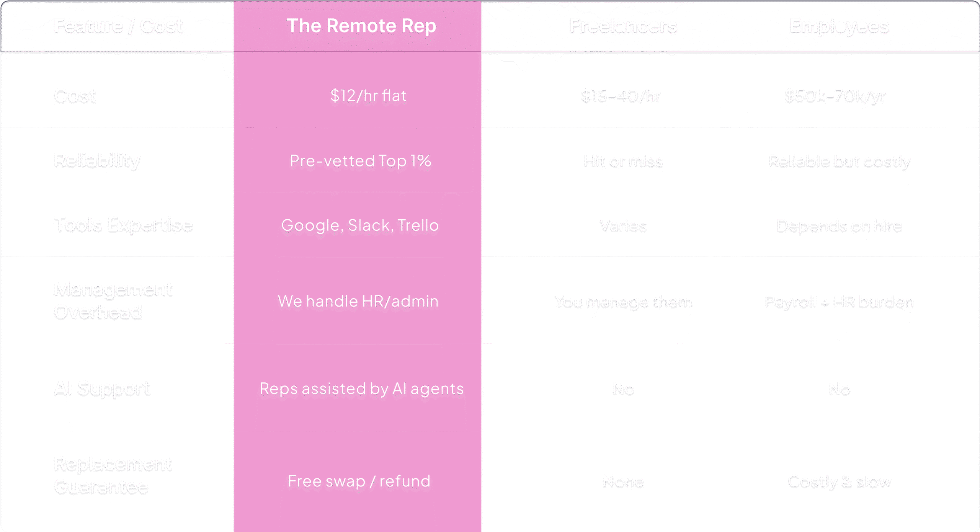Screen dimensions: 980x532
Task: Click the Free swap / refund cell
Action: (359, 481)
